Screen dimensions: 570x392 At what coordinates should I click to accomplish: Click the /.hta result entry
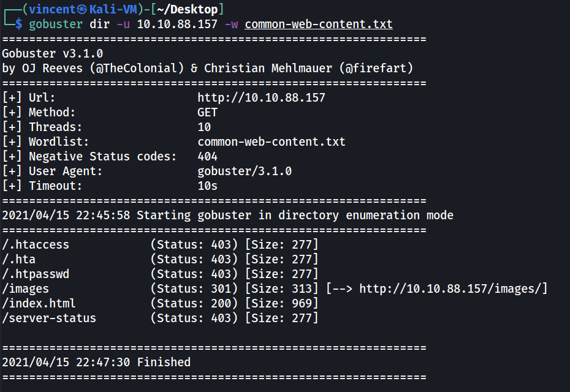coord(19,260)
